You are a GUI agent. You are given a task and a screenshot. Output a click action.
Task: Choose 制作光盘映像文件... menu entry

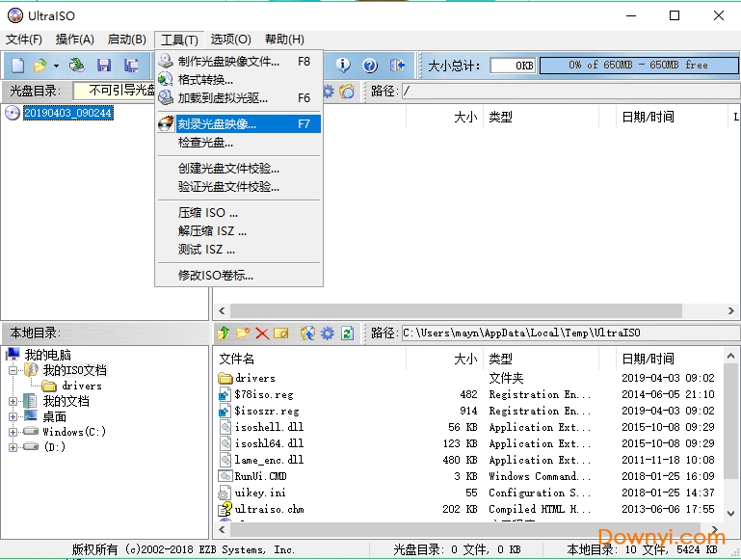pos(239,62)
